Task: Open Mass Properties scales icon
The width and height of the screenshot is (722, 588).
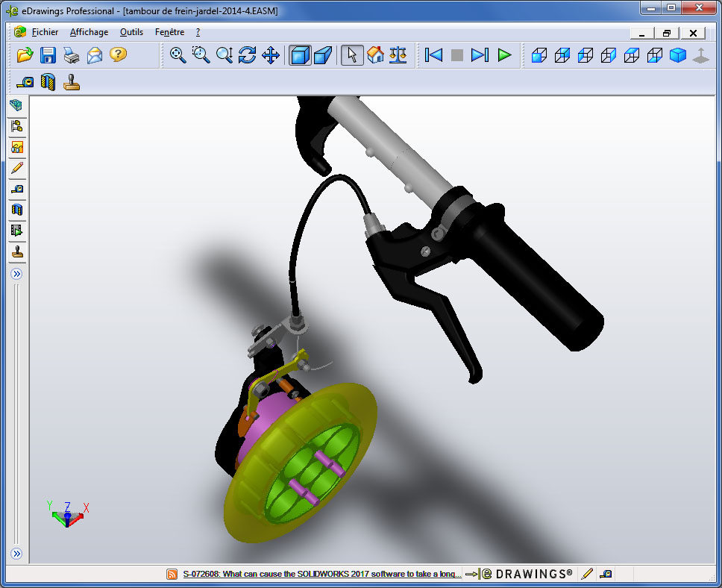Action: pyautogui.click(x=398, y=54)
